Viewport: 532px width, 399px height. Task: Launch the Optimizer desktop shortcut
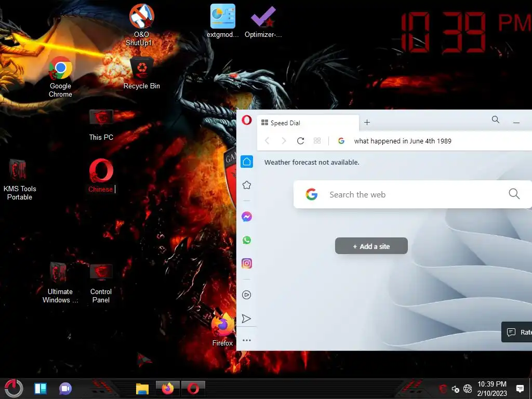(x=263, y=21)
